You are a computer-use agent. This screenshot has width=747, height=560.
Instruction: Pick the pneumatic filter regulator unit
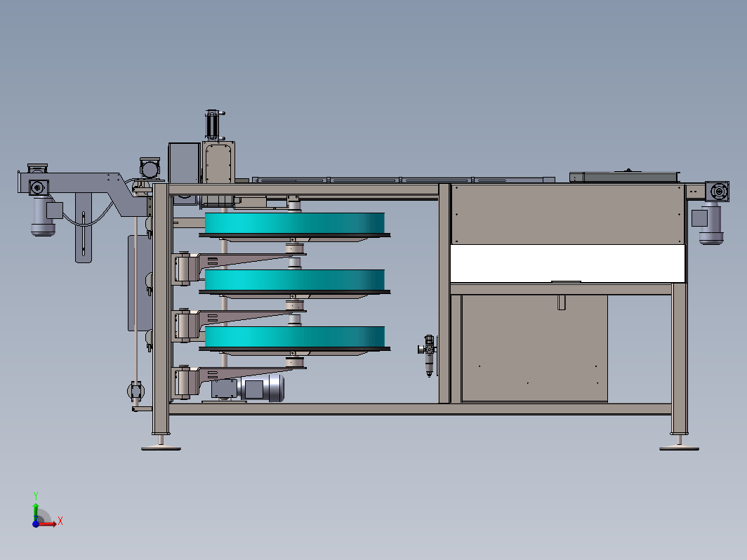(x=428, y=355)
